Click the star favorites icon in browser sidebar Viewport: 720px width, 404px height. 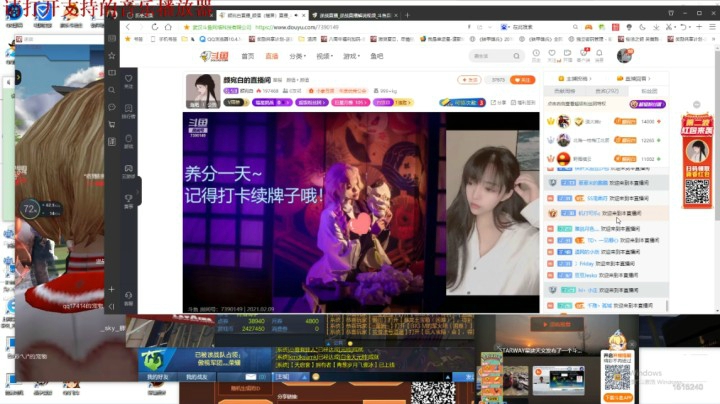coord(112,56)
